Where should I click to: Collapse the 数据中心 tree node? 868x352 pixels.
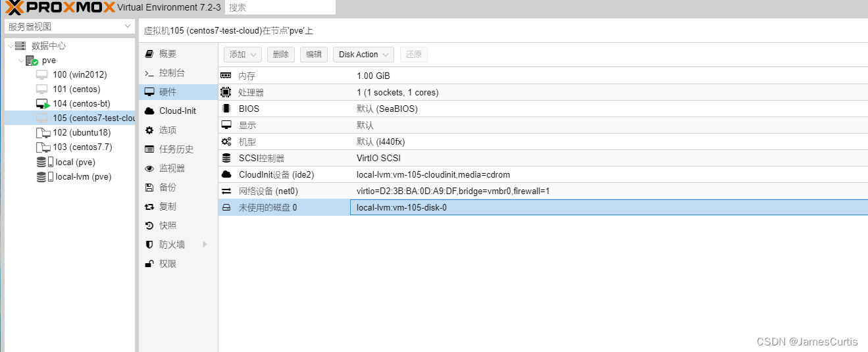(11, 46)
